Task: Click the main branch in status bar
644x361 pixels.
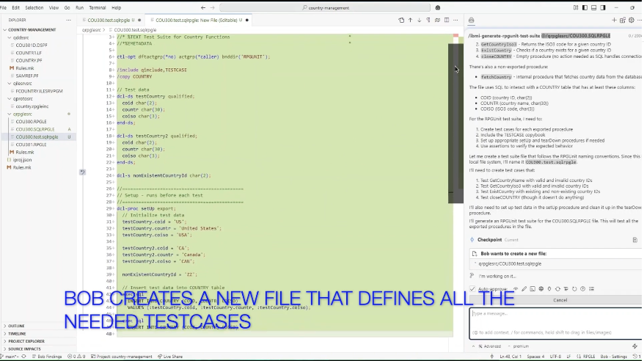Action: 11,357
